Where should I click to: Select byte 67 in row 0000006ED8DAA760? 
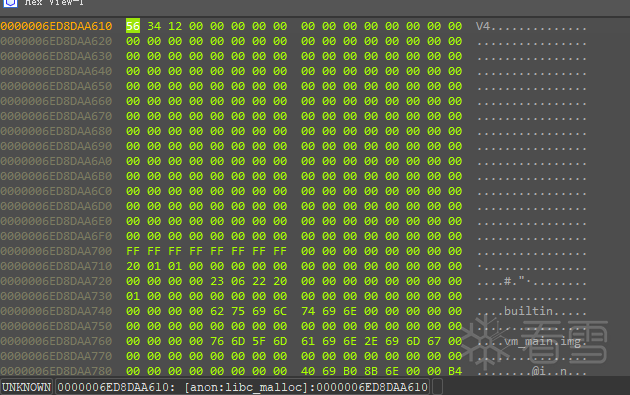click(434, 341)
